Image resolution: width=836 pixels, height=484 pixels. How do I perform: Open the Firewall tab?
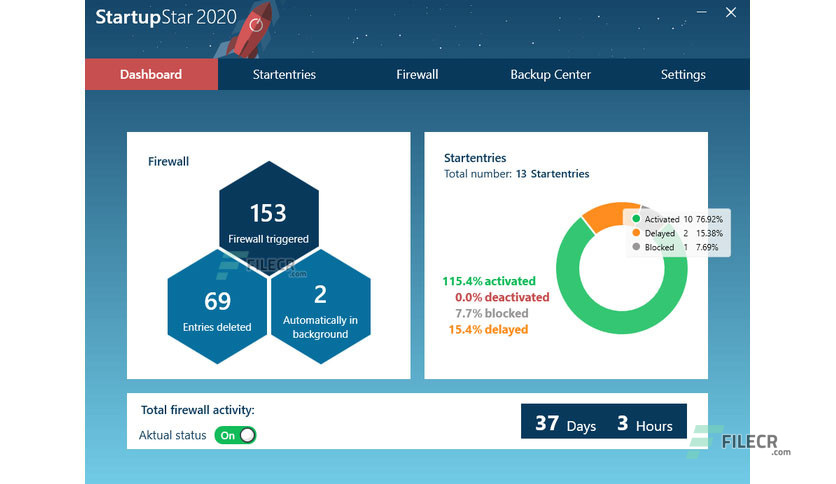[417, 75]
